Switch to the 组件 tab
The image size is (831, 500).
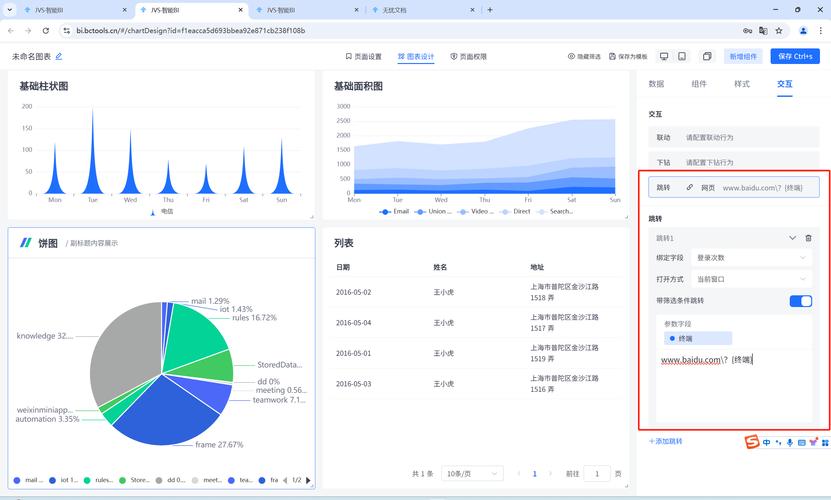[699, 84]
